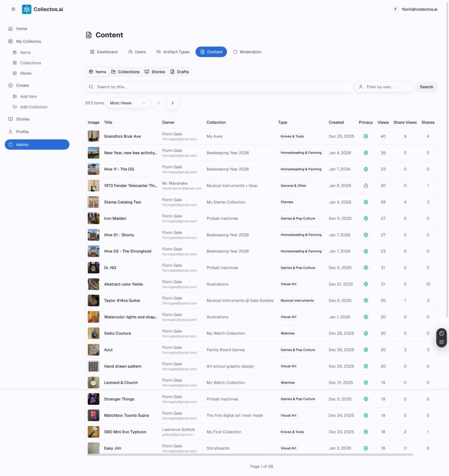This screenshot has width=449, height=476.
Task: Open the Stamp Catalog Two item title
Action: click(122, 202)
